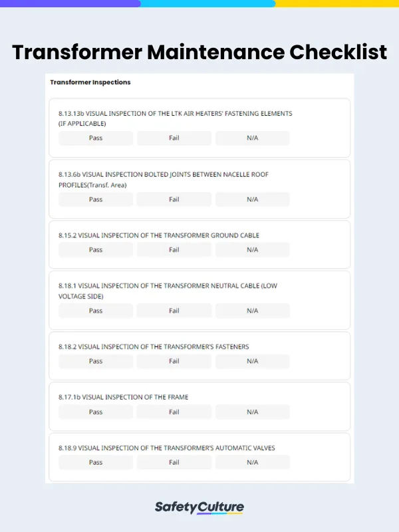Fail the transformer's fasteners inspection
This screenshot has height=532, width=399.
coord(174,361)
